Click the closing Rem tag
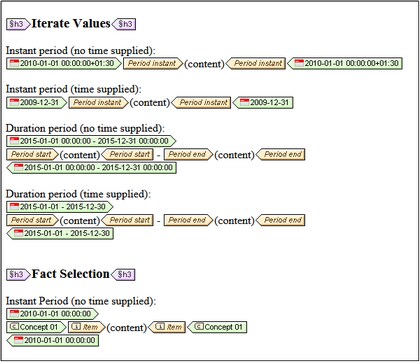Image resolution: width=420 pixels, height=362 pixels. coord(167,327)
